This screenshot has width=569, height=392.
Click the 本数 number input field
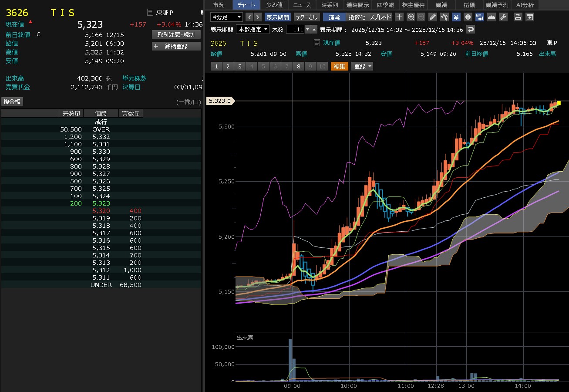pos(295,29)
